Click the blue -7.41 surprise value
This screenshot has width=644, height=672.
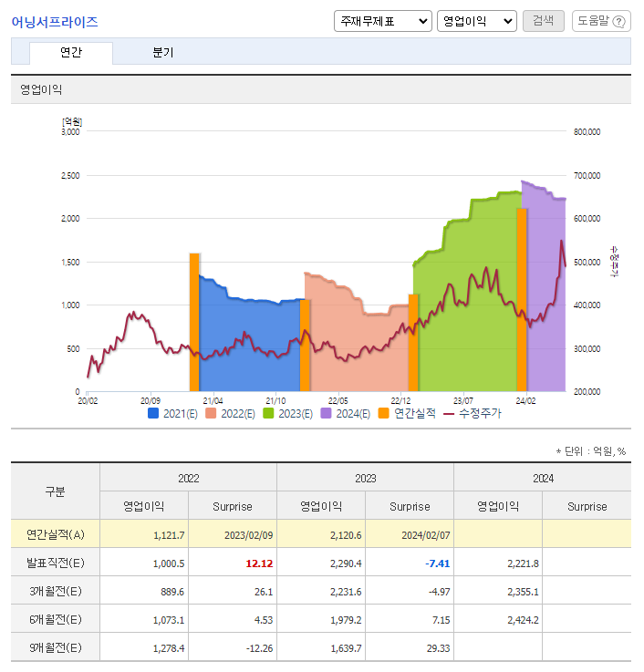[437, 563]
